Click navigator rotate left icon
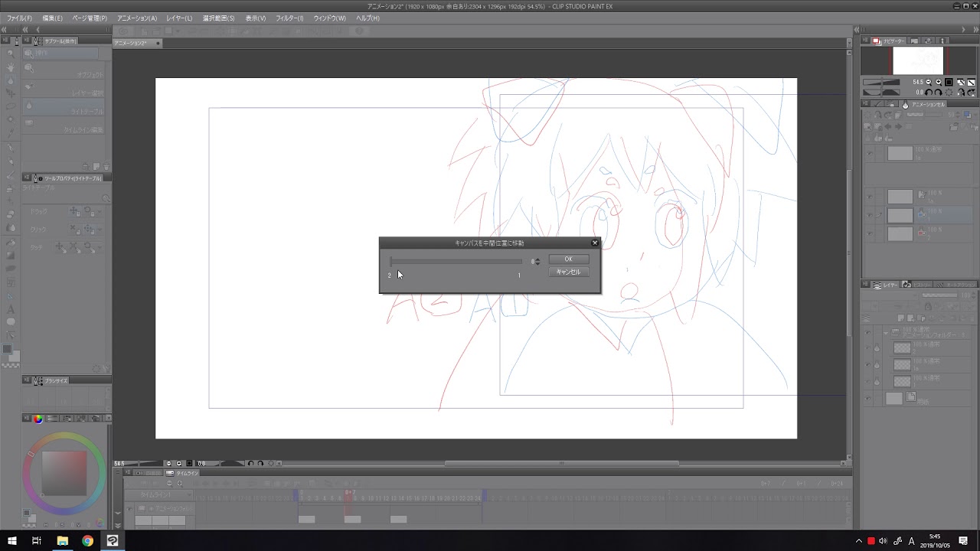This screenshot has width=980, height=551. (x=928, y=92)
